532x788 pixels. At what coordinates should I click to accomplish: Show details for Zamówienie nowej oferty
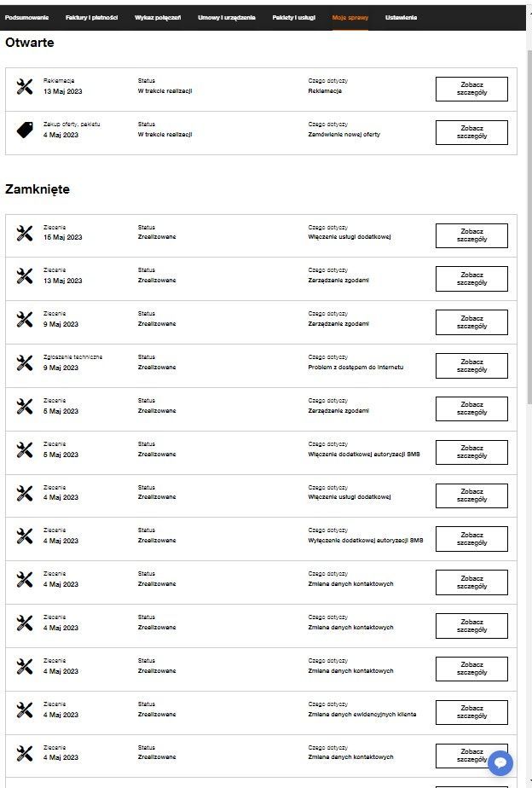coord(471,132)
